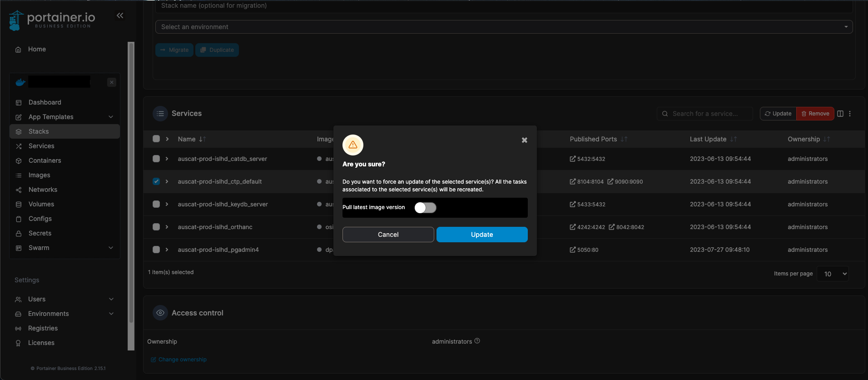
Task: Open the three-dot table options menu
Action: click(x=850, y=114)
